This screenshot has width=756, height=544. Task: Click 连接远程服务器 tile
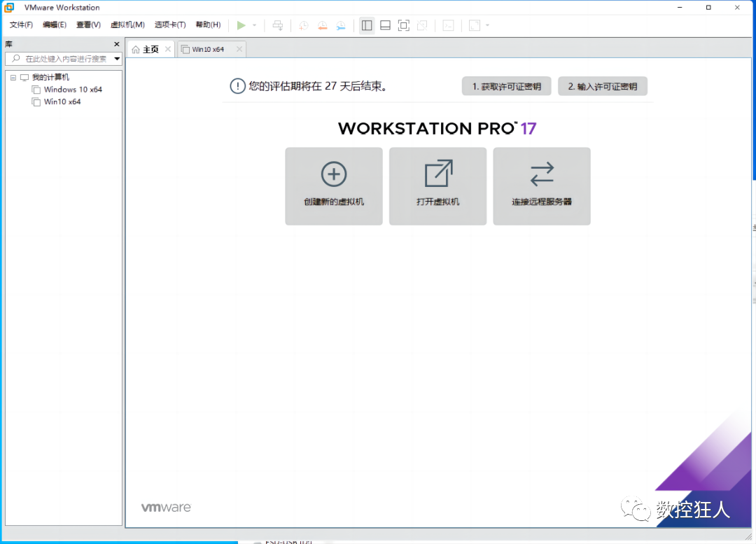[541, 186]
